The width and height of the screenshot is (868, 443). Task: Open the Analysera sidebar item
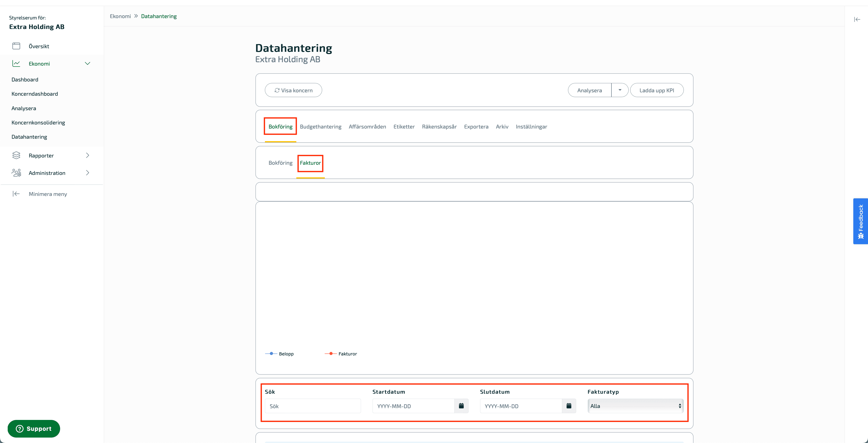pyautogui.click(x=24, y=108)
